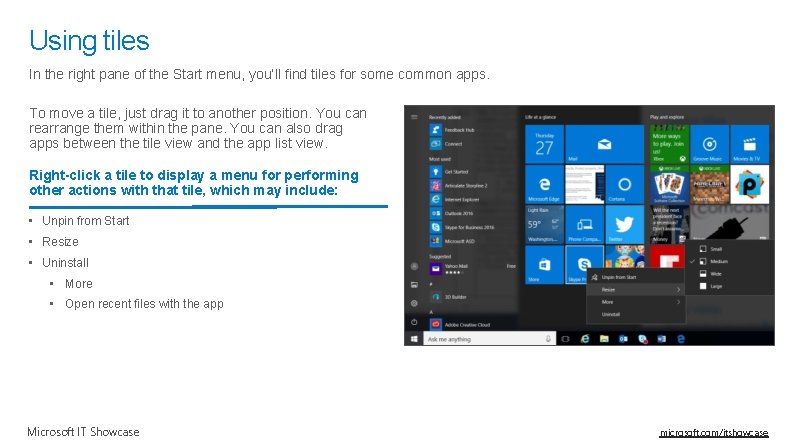Screen dimensions: 792x448
Task: Expand the More submenu
Action: [x=635, y=302]
